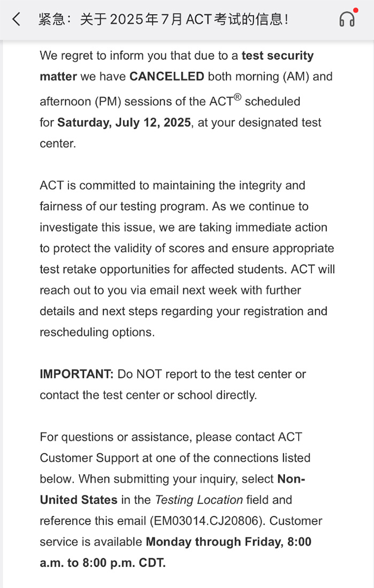
Task: Tap the registered trademark symbol after ACT
Action: coord(238,97)
